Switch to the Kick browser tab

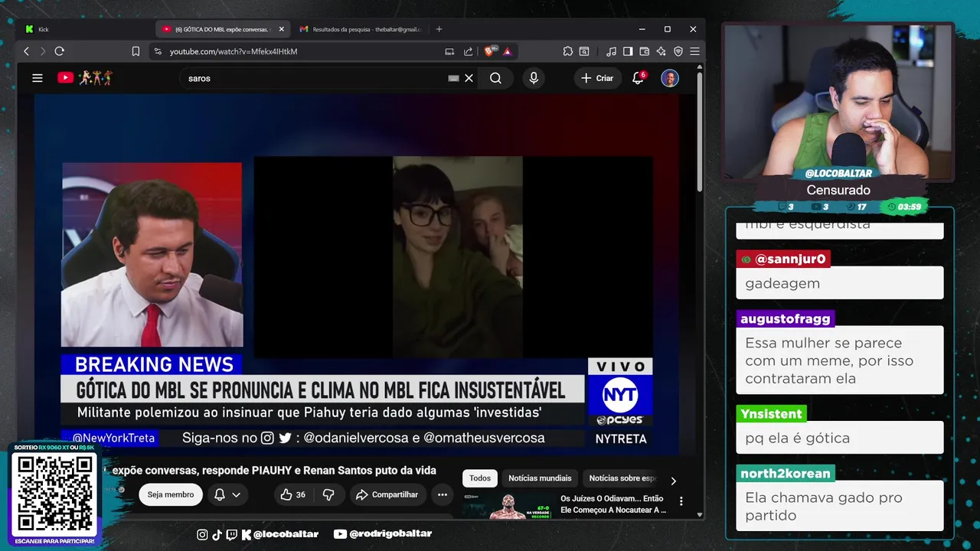84,29
